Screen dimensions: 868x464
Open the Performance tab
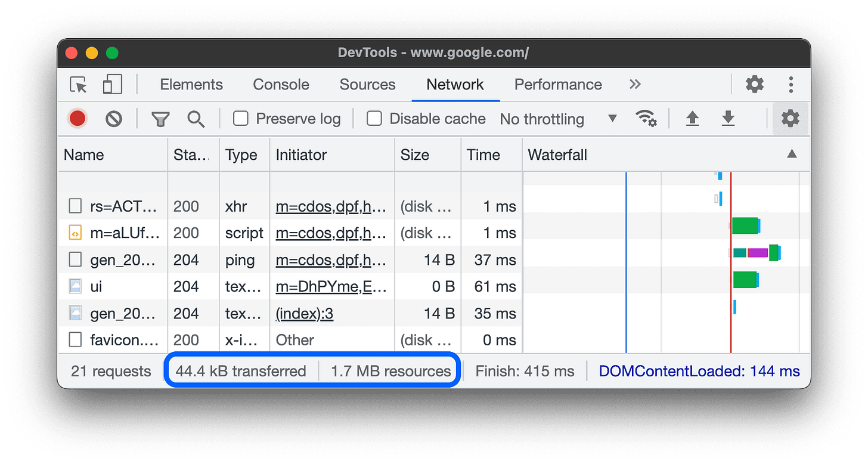[x=558, y=85]
